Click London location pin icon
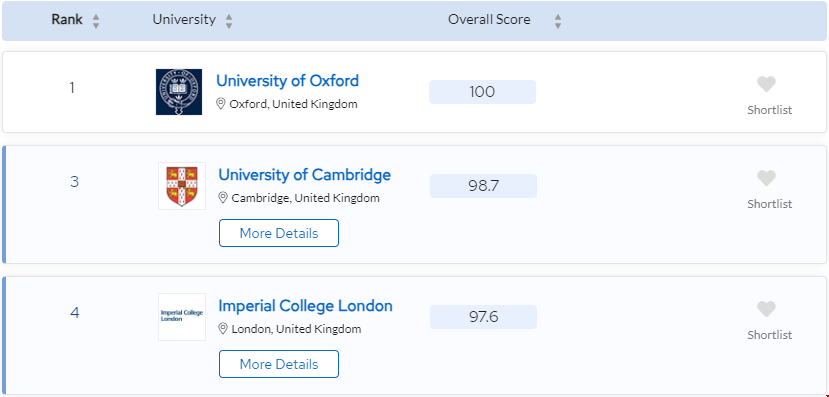Viewport: 829px width, 397px height. pos(223,329)
